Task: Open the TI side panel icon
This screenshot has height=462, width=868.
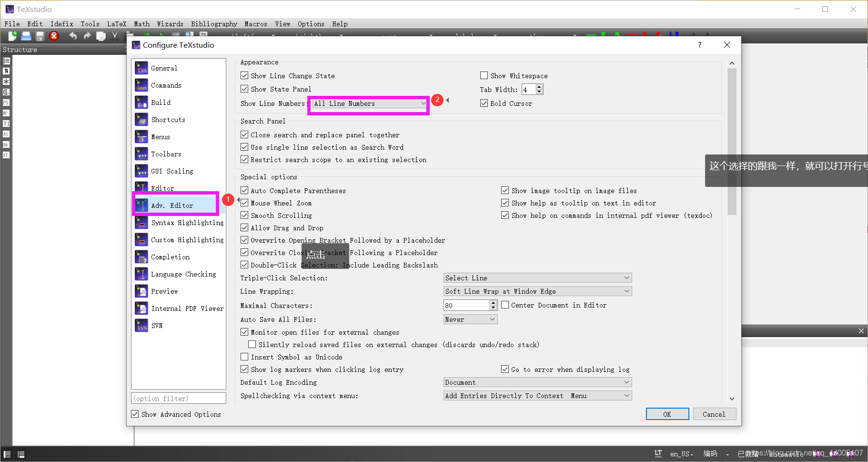Action: click(x=6, y=123)
